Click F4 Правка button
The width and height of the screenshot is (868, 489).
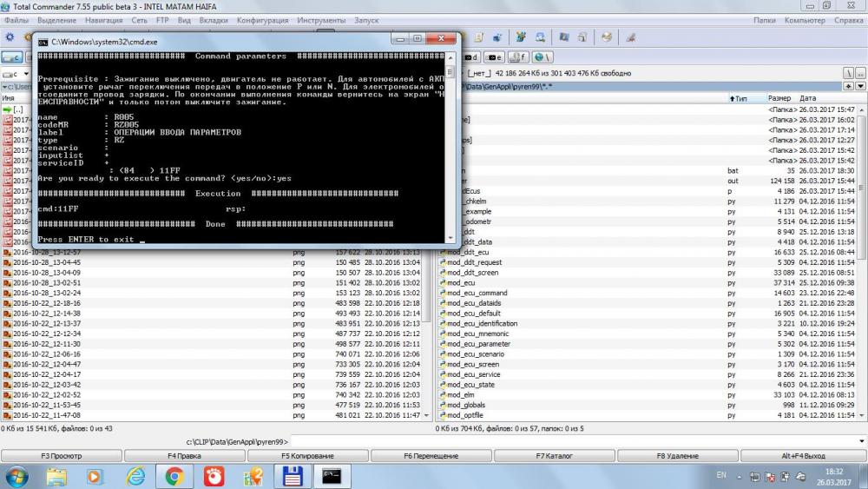pos(184,456)
